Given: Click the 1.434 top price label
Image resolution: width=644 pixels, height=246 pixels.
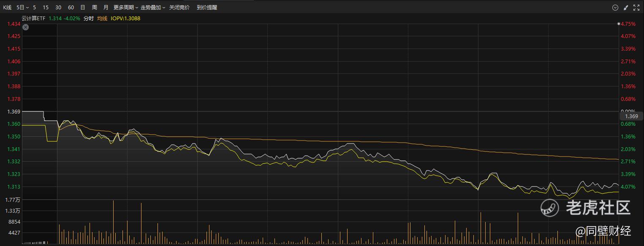Looking at the screenshot, I should [x=14, y=24].
